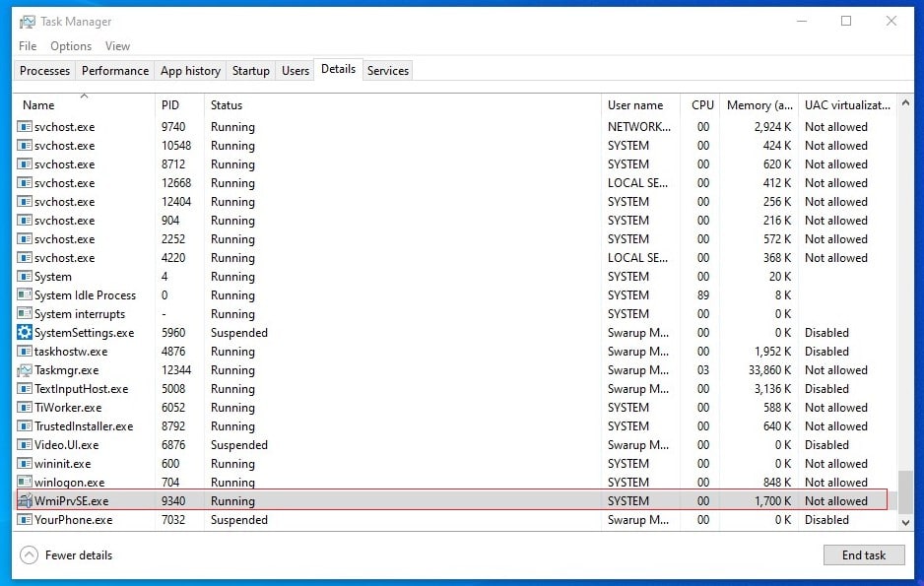Click the icon of svchost.exe PID 10548

point(25,146)
